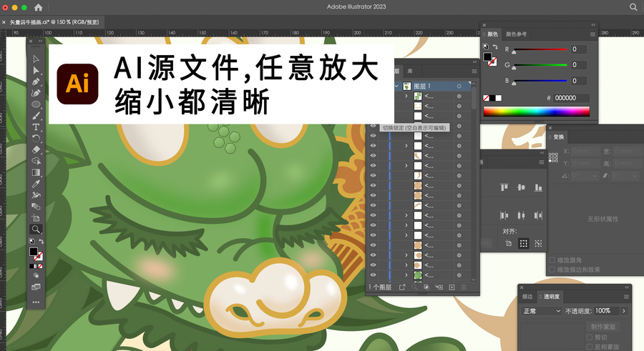Open the search magnifier at top right
The image size is (644, 351).
click(633, 7)
